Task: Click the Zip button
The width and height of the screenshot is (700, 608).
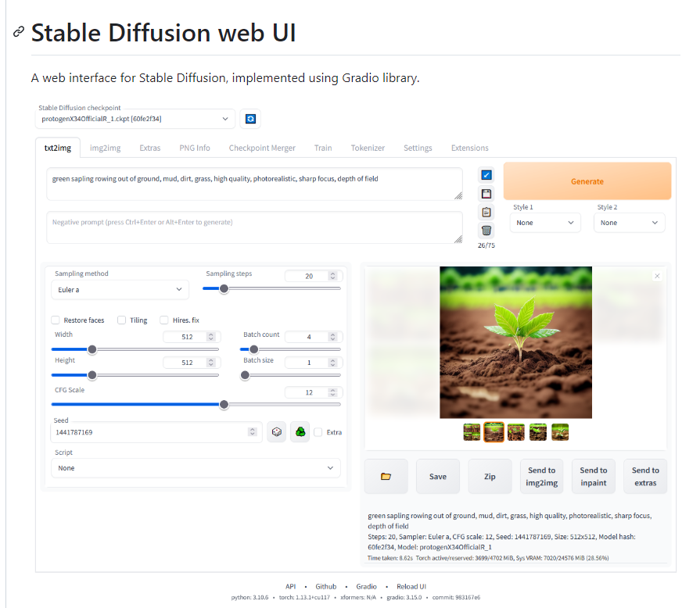Action: [490, 477]
